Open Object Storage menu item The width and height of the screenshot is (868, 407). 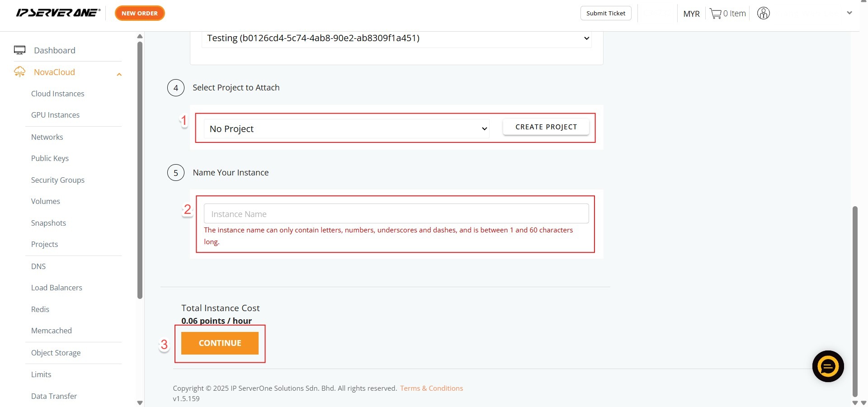[56, 353]
